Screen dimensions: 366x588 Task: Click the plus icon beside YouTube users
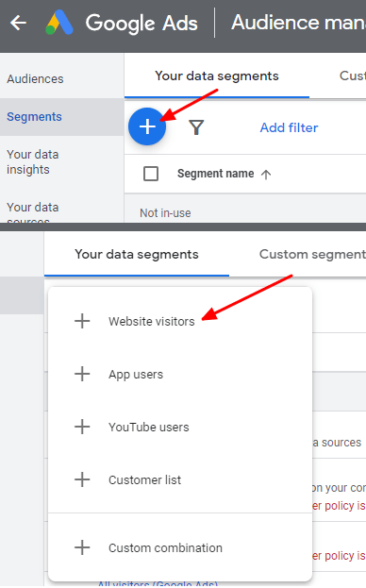[x=82, y=428]
